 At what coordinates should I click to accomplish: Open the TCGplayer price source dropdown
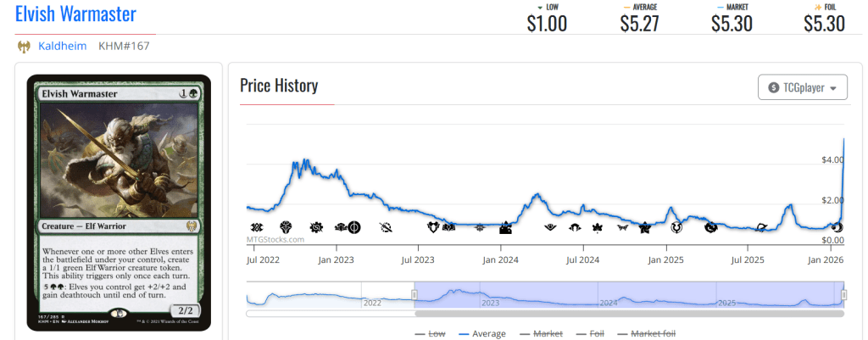click(802, 87)
